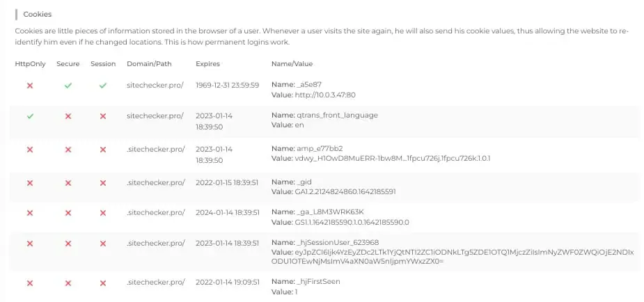Click the Cookies section heading
The image size is (644, 302).
point(38,15)
